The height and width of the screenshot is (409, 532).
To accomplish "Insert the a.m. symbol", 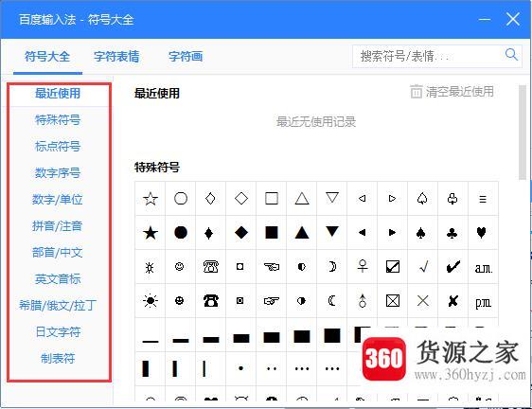I will click(483, 267).
